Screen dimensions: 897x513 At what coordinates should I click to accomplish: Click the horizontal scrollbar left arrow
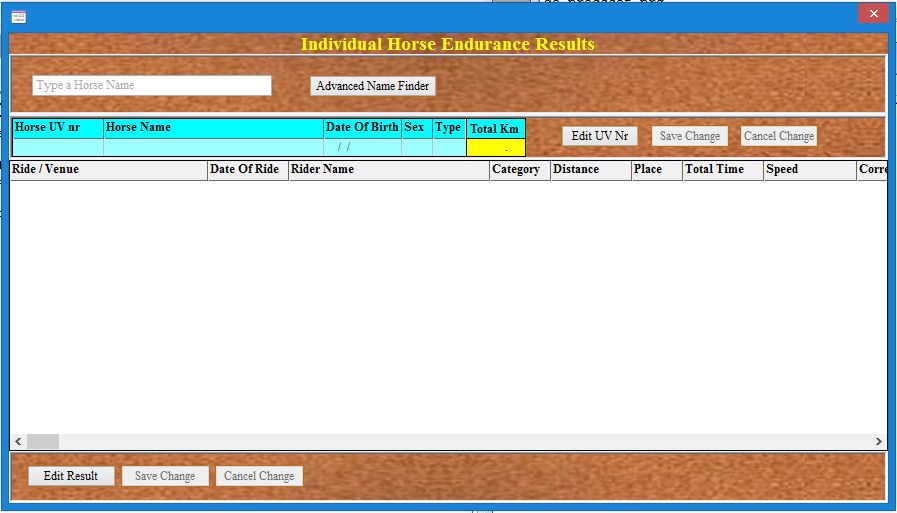tap(17, 441)
